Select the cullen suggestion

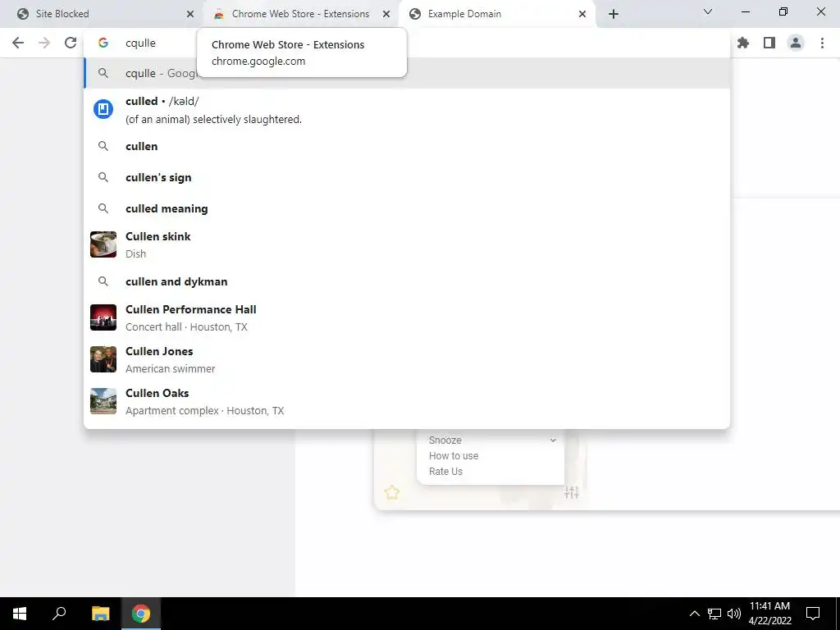(407, 146)
